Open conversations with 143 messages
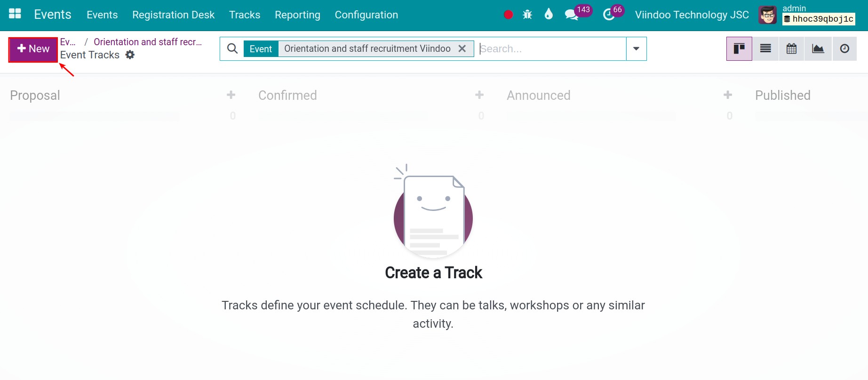The height and width of the screenshot is (380, 868). (572, 15)
